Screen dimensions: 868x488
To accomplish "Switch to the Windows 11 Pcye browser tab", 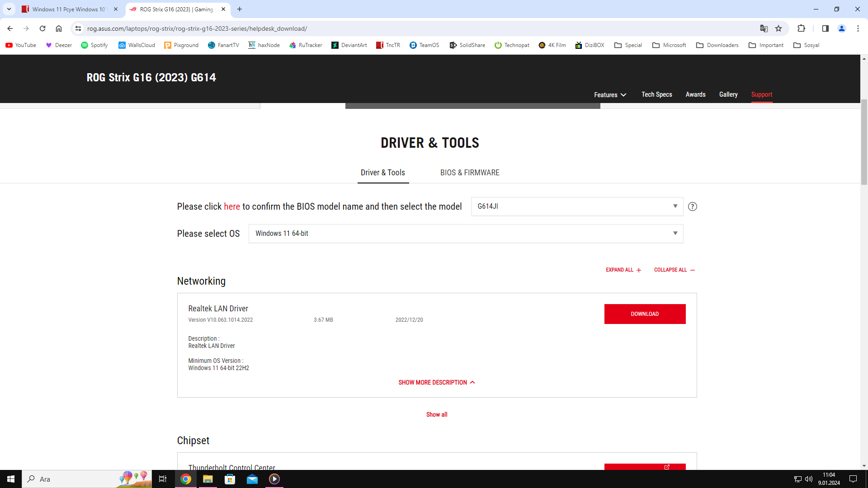I will (69, 9).
